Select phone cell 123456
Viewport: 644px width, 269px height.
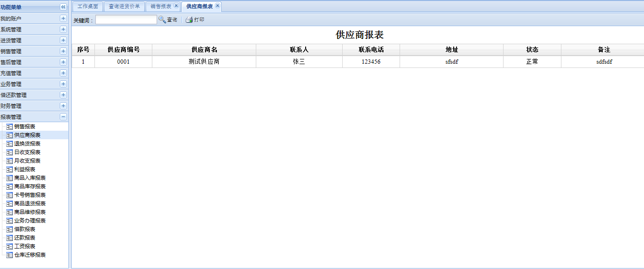371,62
